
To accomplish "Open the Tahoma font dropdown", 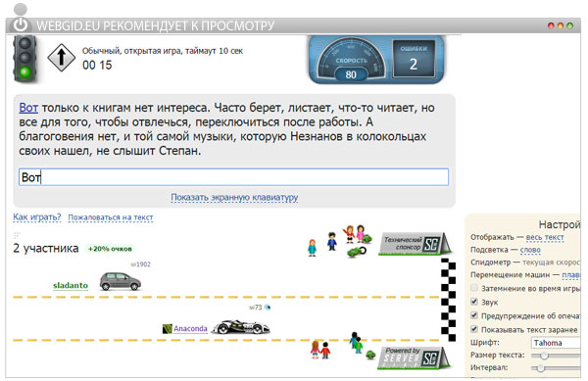I will pyautogui.click(x=556, y=343).
